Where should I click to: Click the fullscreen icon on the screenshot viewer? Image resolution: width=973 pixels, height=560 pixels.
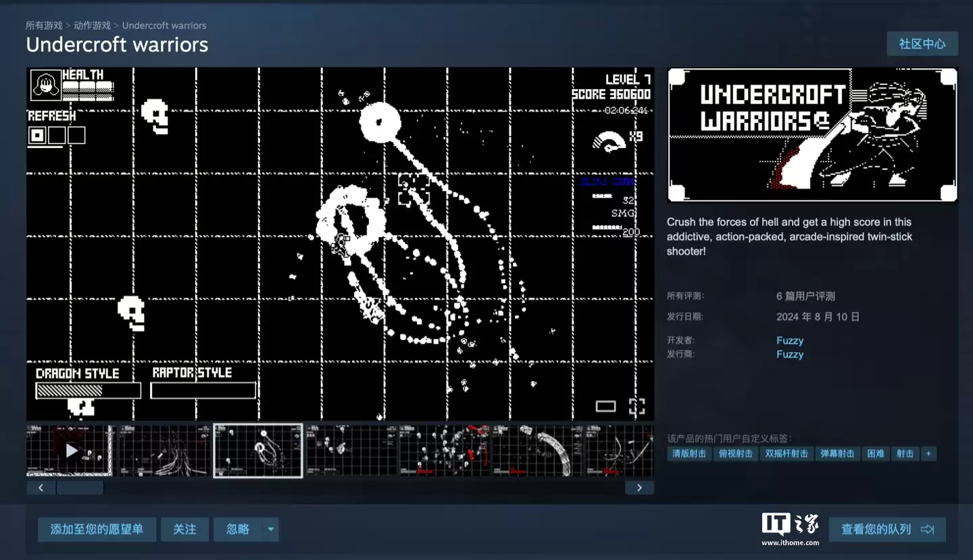tap(636, 405)
